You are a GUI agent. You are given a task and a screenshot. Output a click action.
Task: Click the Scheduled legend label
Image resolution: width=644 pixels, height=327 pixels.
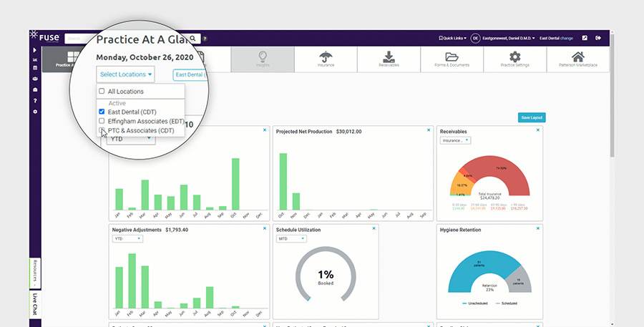[509, 303]
